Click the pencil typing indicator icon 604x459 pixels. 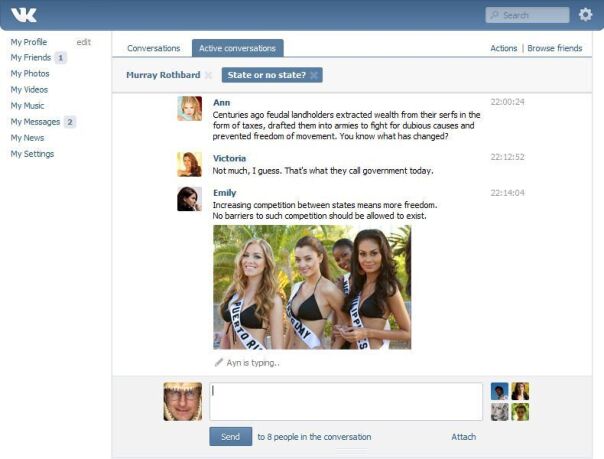(218, 362)
